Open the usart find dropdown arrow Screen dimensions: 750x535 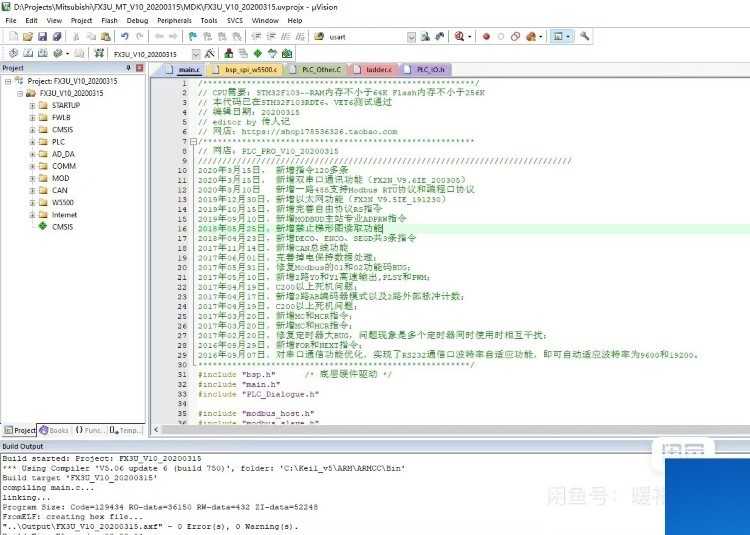point(411,37)
